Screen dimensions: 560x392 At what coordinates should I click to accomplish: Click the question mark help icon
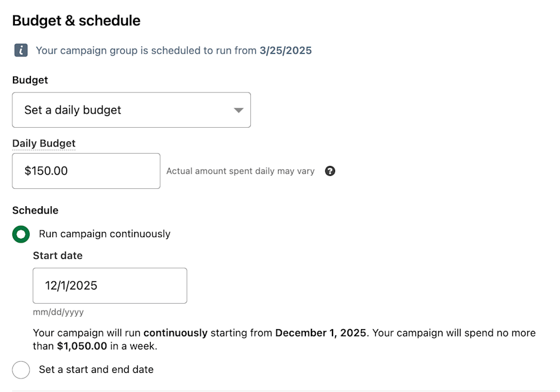[x=330, y=171]
